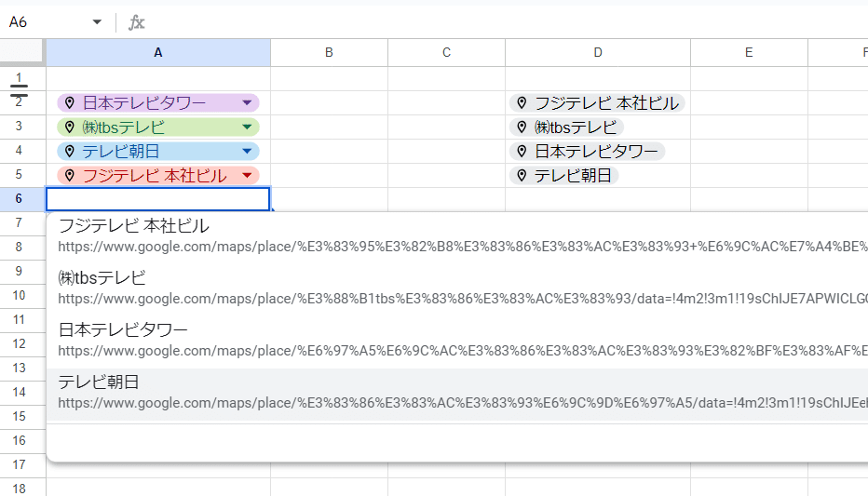Click map pin icon in green ㈱tbsテレビ chip
868x496 pixels.
click(69, 127)
